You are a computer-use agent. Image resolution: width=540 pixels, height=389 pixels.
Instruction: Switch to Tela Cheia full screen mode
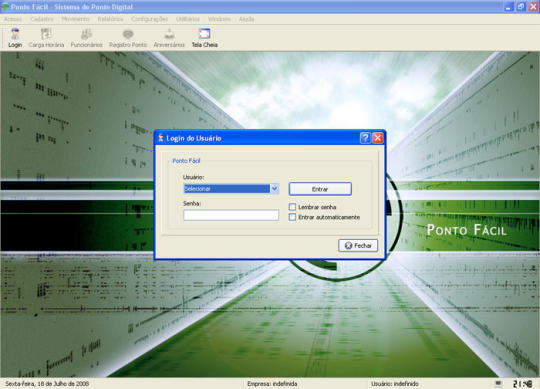click(205, 38)
